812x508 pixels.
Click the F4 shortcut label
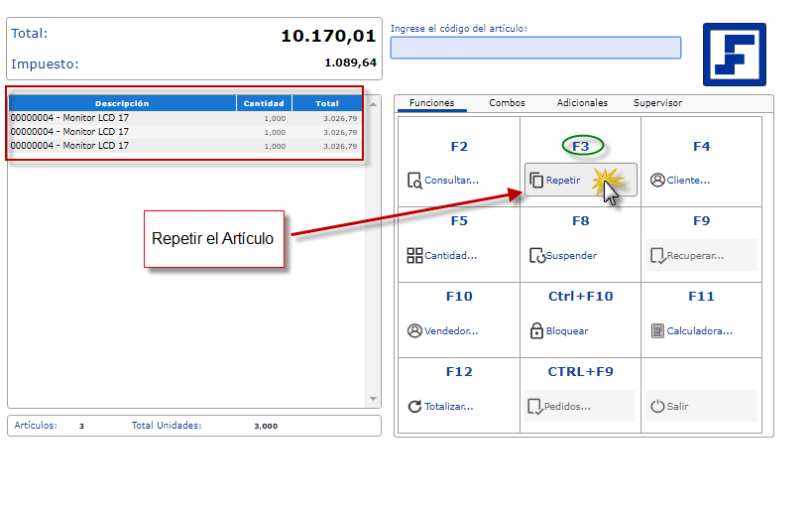point(702,147)
